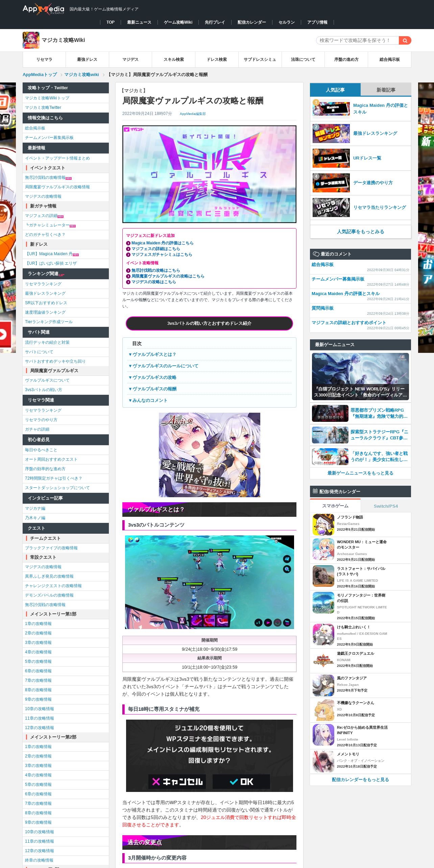Click the 最強ドレスランキング thumbnail
Viewport: 434px width, 868px height.
(x=331, y=134)
